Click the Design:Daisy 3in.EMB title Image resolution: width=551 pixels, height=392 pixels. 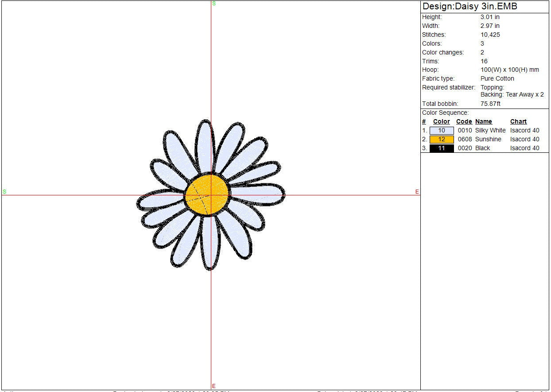pyautogui.click(x=470, y=7)
